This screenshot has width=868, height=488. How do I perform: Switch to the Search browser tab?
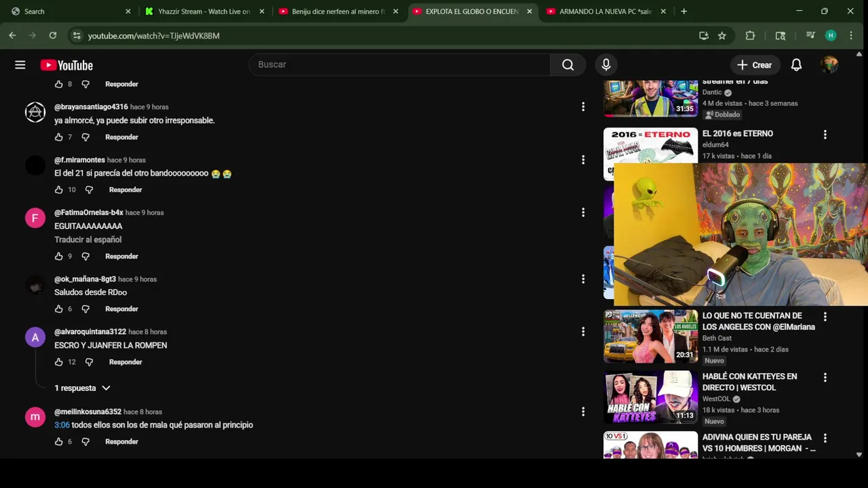coord(70,12)
